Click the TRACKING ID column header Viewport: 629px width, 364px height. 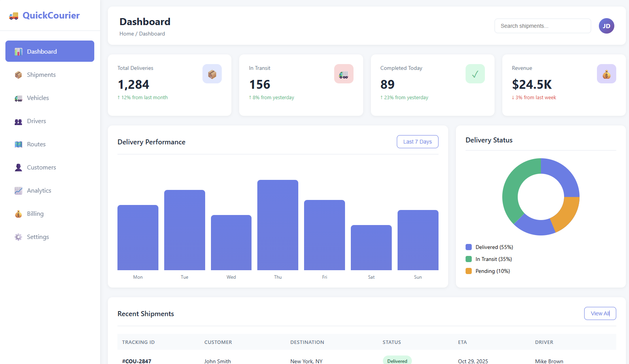(x=138, y=342)
